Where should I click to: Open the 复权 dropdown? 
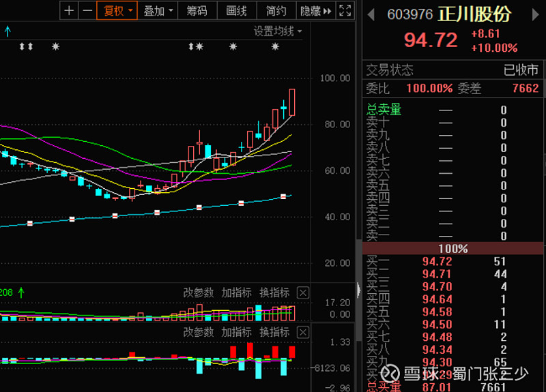coord(117,10)
